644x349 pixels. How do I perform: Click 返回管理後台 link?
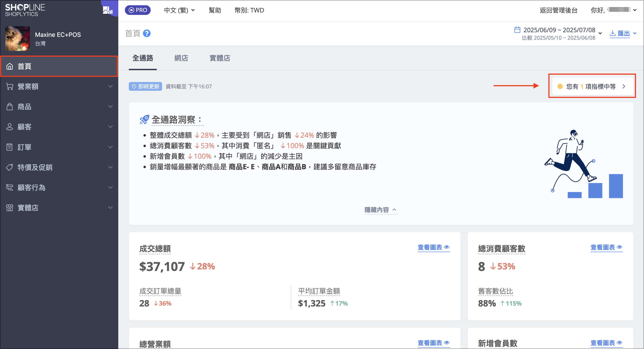coord(559,10)
